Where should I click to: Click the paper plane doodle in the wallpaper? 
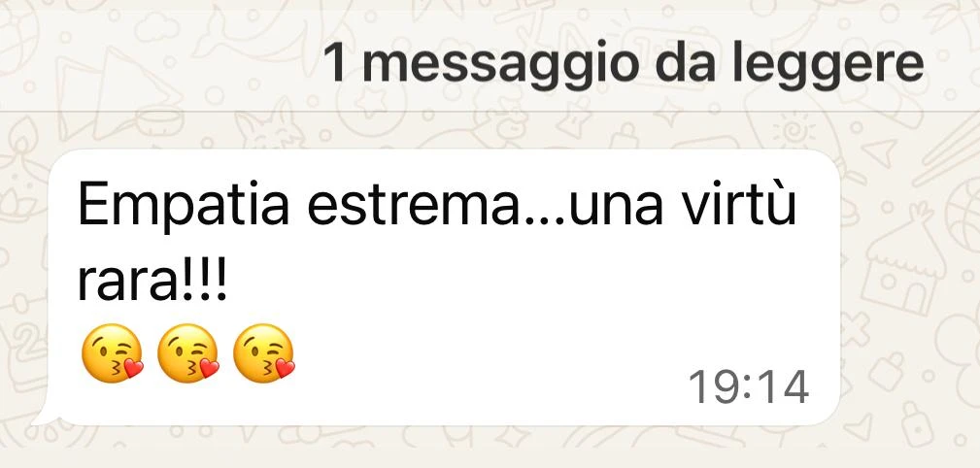[880, 153]
